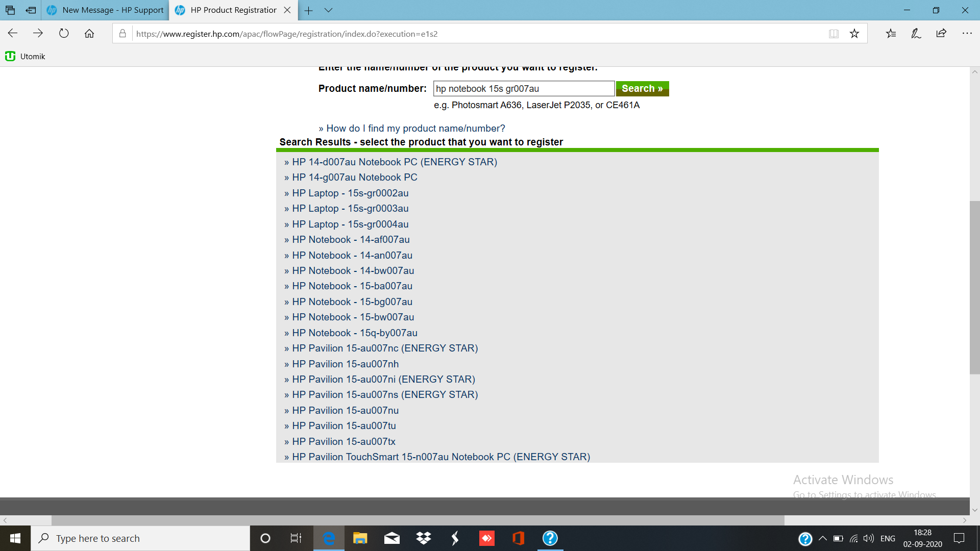Open the Utomik favorites bar bookmark
The width and height of the screenshot is (980, 551).
coord(24,56)
